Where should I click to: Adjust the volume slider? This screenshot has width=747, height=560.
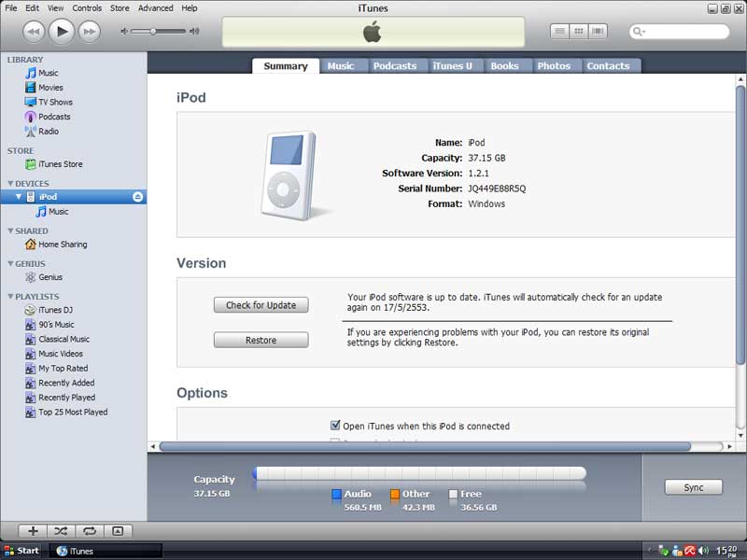coord(154,32)
